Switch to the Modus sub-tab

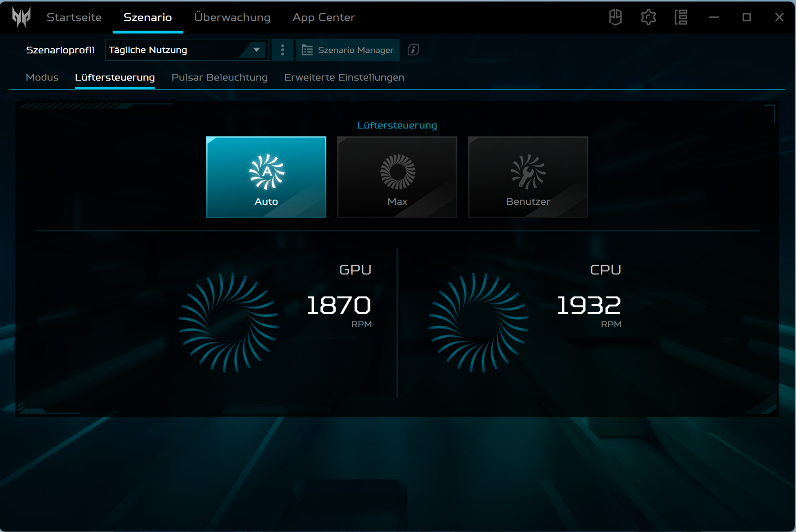[x=42, y=77]
